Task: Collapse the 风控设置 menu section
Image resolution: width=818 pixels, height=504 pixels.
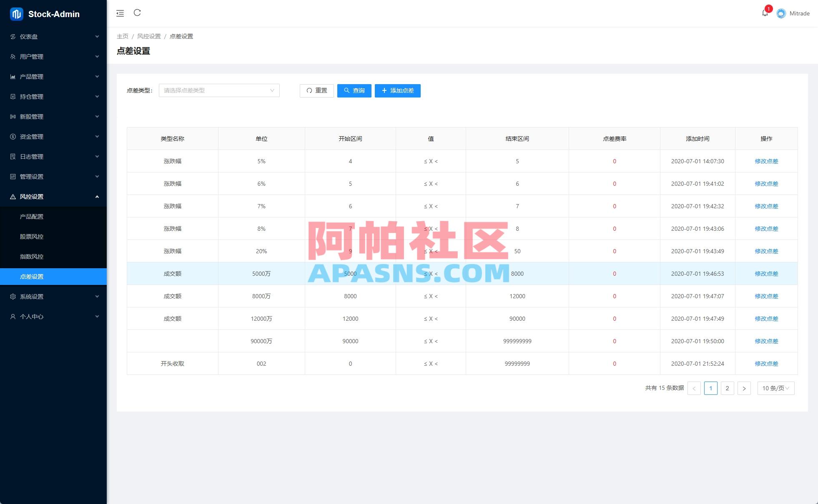Action: [x=97, y=196]
